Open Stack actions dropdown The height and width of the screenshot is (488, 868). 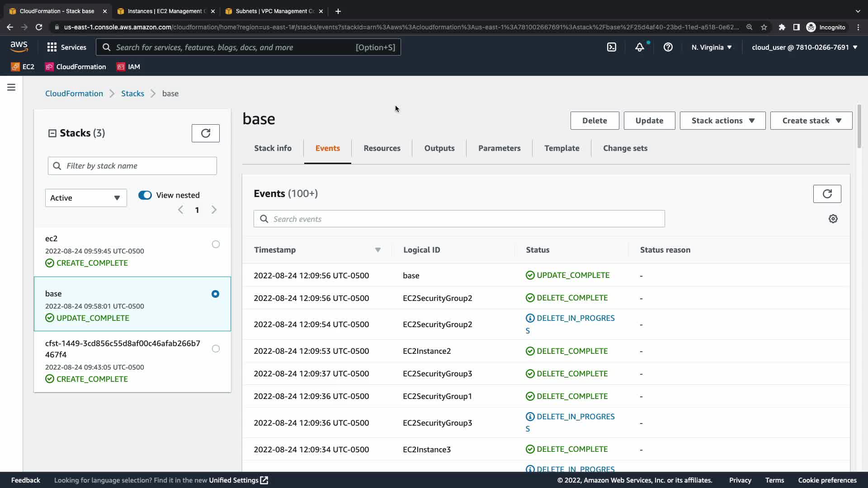pyautogui.click(x=722, y=121)
